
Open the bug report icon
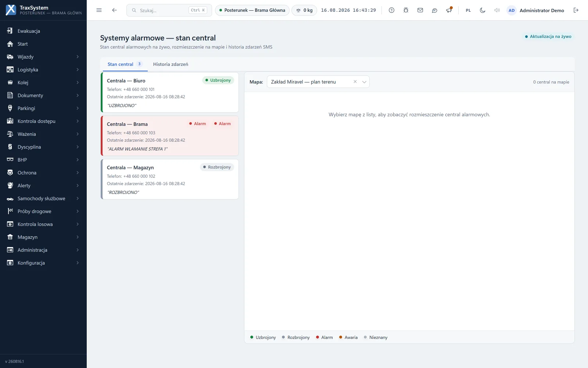(x=406, y=10)
